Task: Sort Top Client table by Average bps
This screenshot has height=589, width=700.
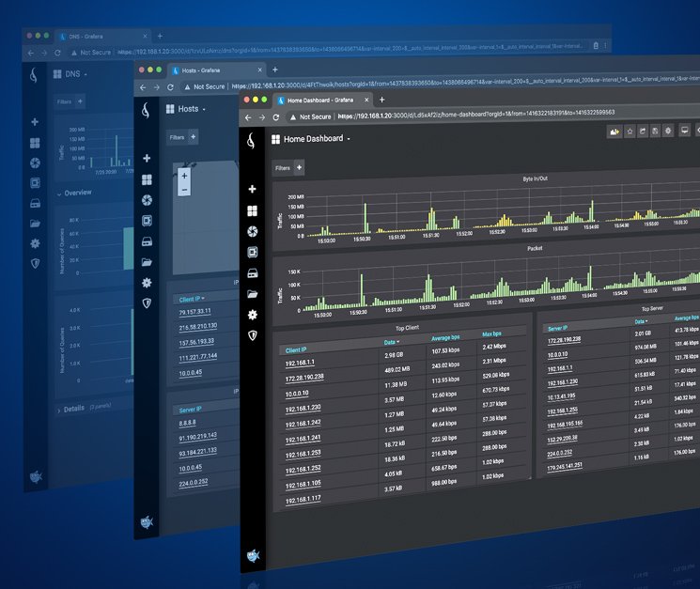Action: click(x=445, y=338)
